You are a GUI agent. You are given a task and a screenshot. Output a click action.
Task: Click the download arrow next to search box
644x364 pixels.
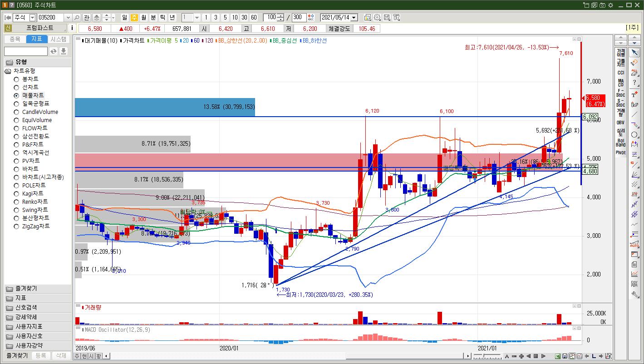pos(64,51)
